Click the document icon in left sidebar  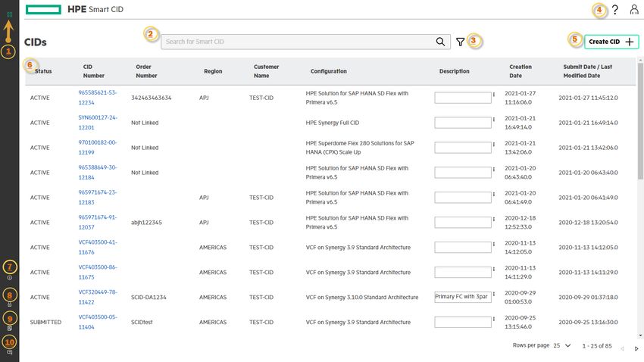coord(9,329)
